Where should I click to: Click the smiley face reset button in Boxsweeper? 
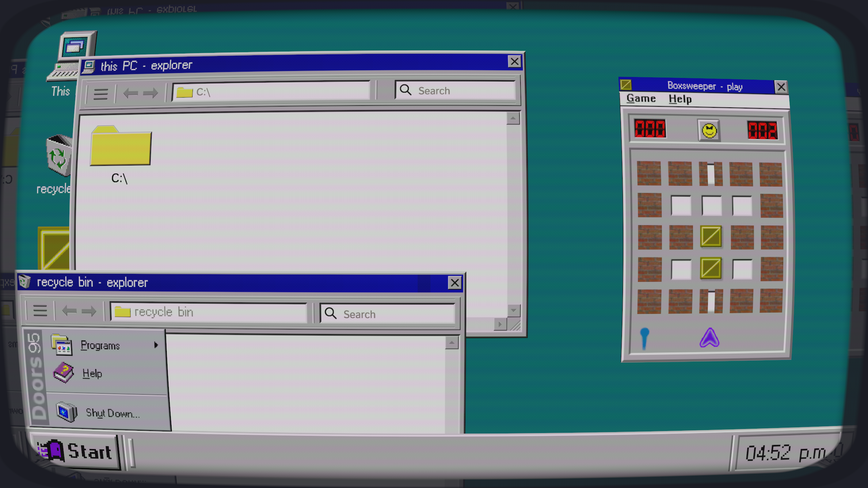pyautogui.click(x=709, y=130)
